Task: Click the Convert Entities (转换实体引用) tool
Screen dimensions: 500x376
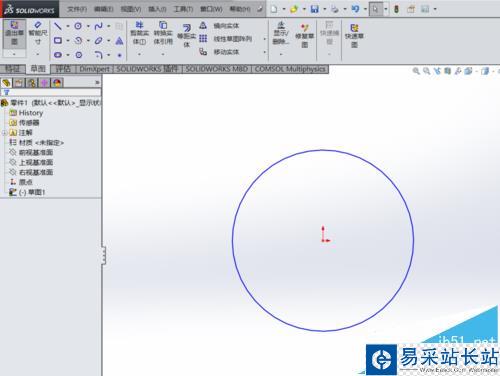Action: tap(163, 33)
